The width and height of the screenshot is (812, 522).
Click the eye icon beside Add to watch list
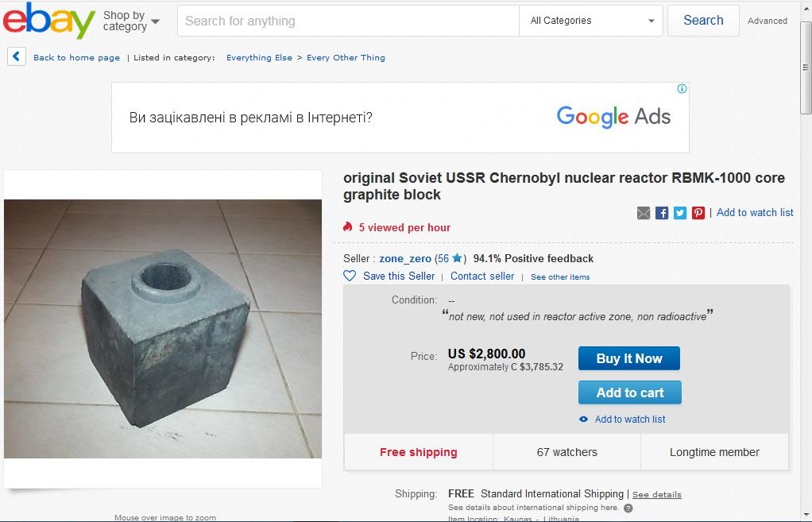[584, 420]
